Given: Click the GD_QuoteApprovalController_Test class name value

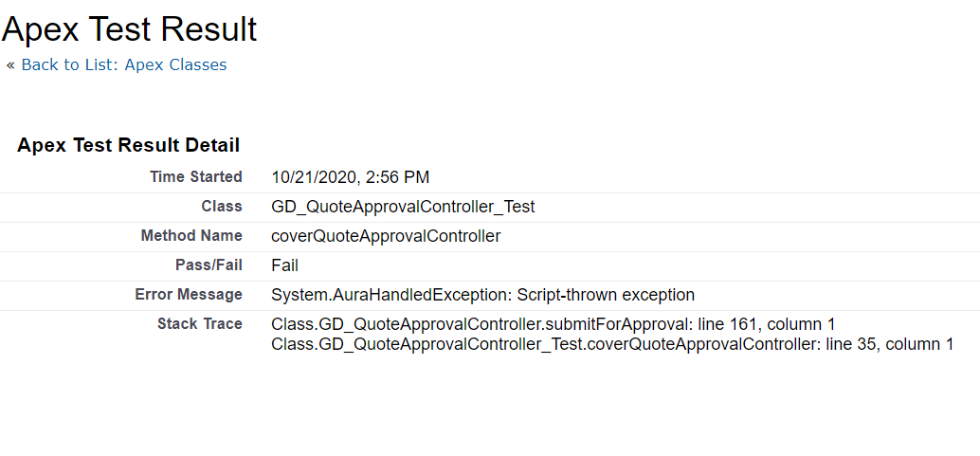Looking at the screenshot, I should [403, 207].
